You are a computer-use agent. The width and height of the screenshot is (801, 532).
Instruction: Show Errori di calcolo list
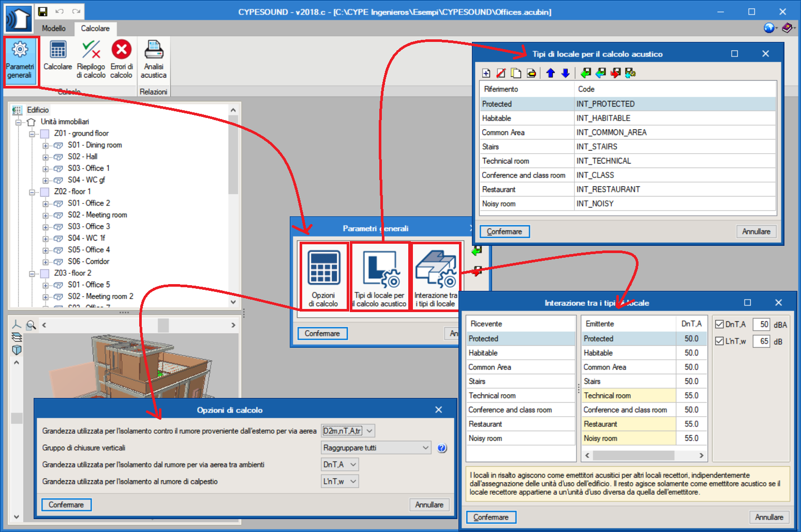coord(122,60)
